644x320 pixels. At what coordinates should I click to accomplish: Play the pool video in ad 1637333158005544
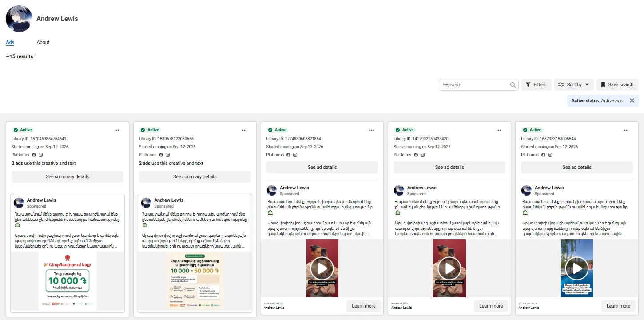point(577,268)
